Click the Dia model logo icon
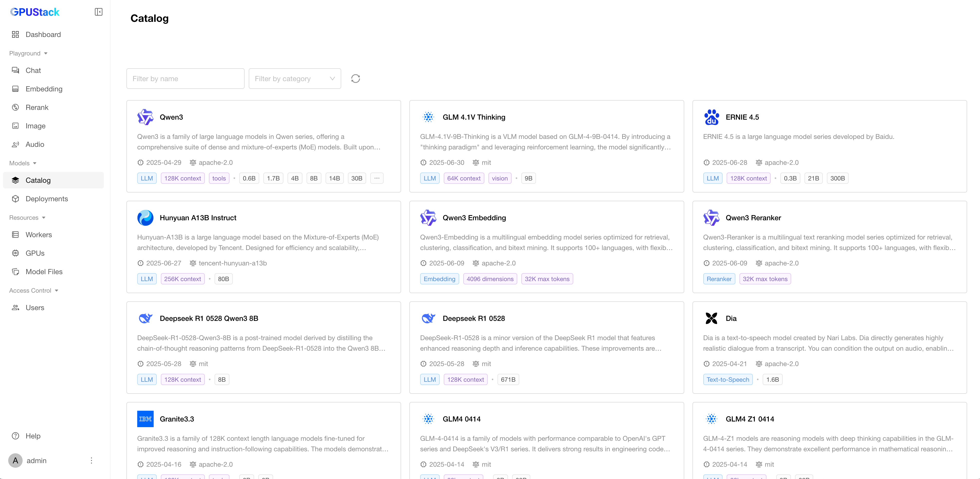Screen dimensions: 980x479 (x=711, y=318)
